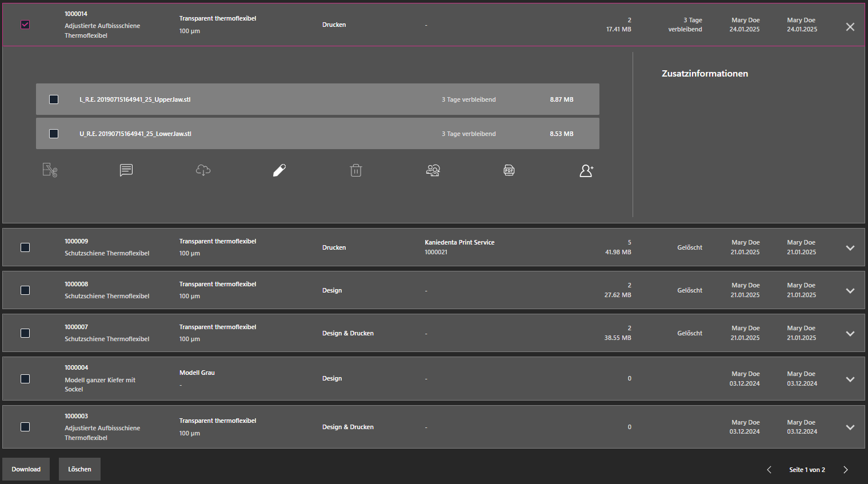The height and width of the screenshot is (484, 868).
Task: Click Kaniedenta Print Service text
Action: coord(459,242)
